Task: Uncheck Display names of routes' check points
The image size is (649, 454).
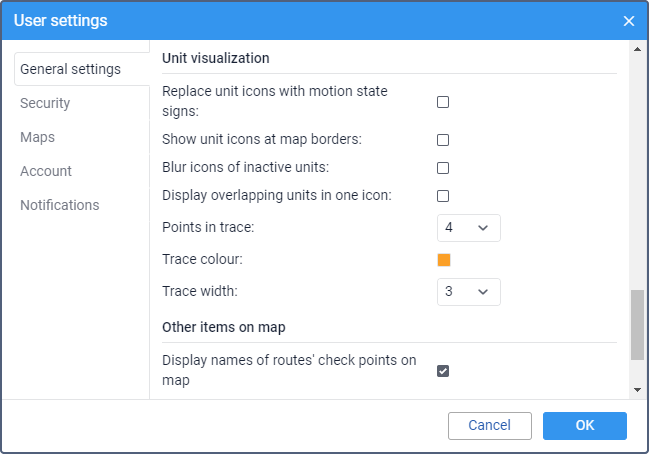Action: [443, 371]
